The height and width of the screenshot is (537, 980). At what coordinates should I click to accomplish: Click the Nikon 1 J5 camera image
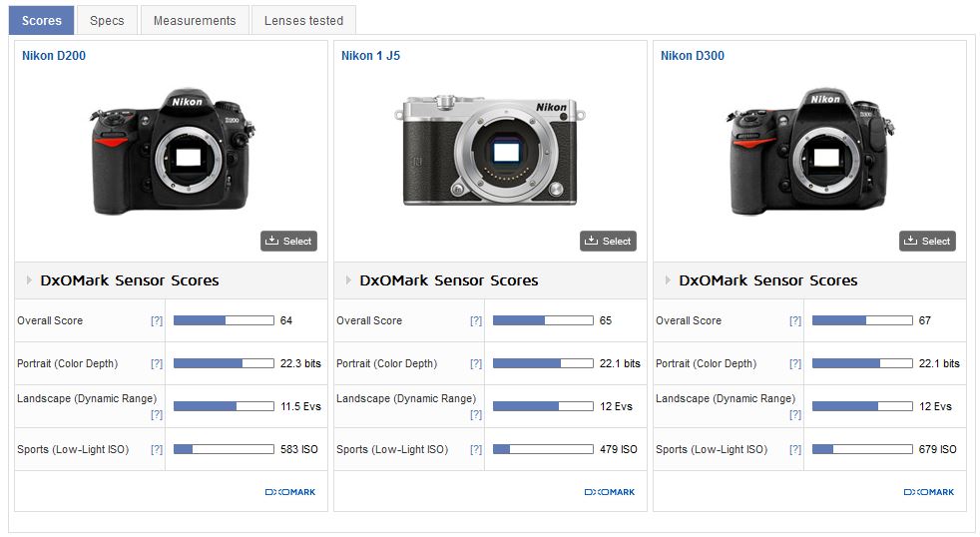[x=490, y=150]
